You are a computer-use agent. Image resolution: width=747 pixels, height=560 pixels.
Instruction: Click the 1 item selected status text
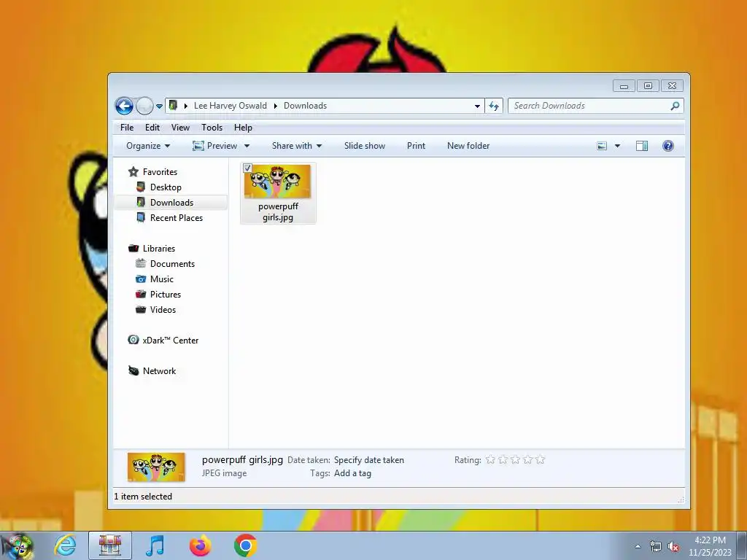[143, 496]
